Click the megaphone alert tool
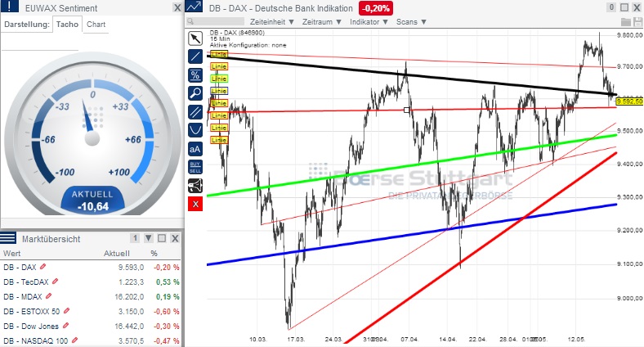Image resolution: width=644 pixels, height=347 pixels. pos(195,186)
